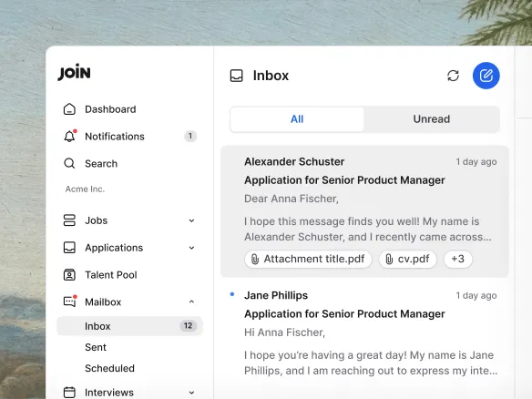The width and height of the screenshot is (532, 399).
Task: Switch to the All tab
Action: pyautogui.click(x=297, y=119)
